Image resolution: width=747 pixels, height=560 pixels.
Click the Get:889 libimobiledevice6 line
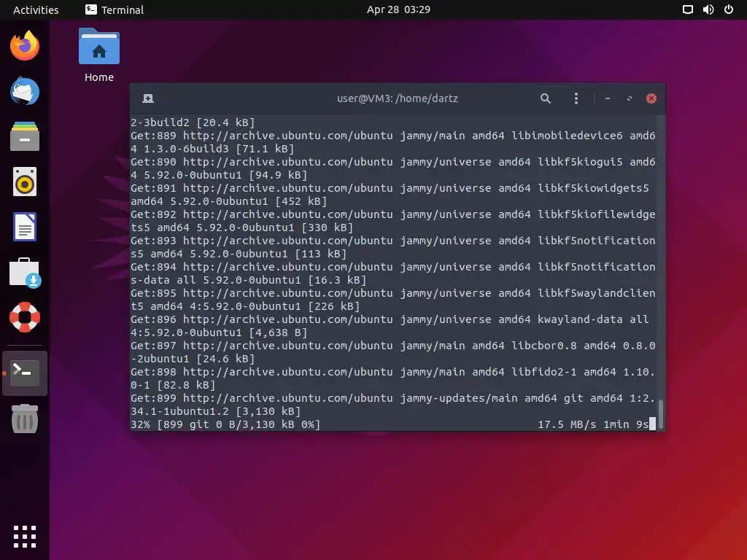(393, 142)
